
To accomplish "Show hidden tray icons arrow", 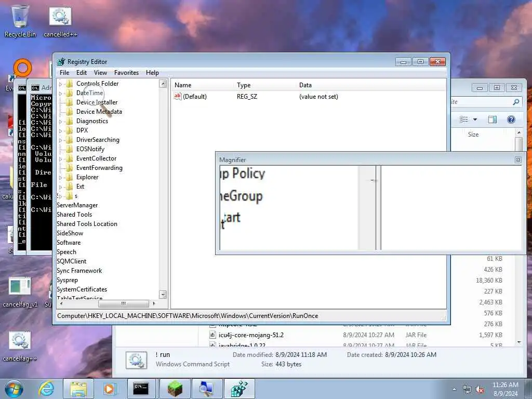I will [x=454, y=390].
